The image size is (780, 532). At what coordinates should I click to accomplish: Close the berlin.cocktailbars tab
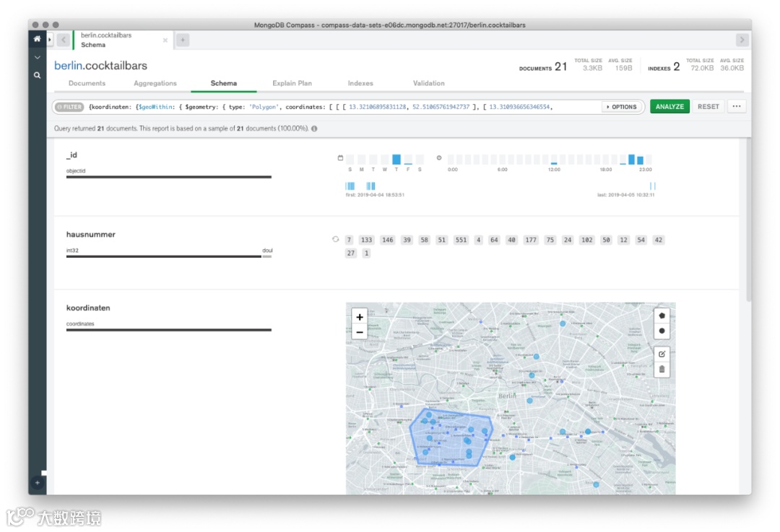coord(165,40)
